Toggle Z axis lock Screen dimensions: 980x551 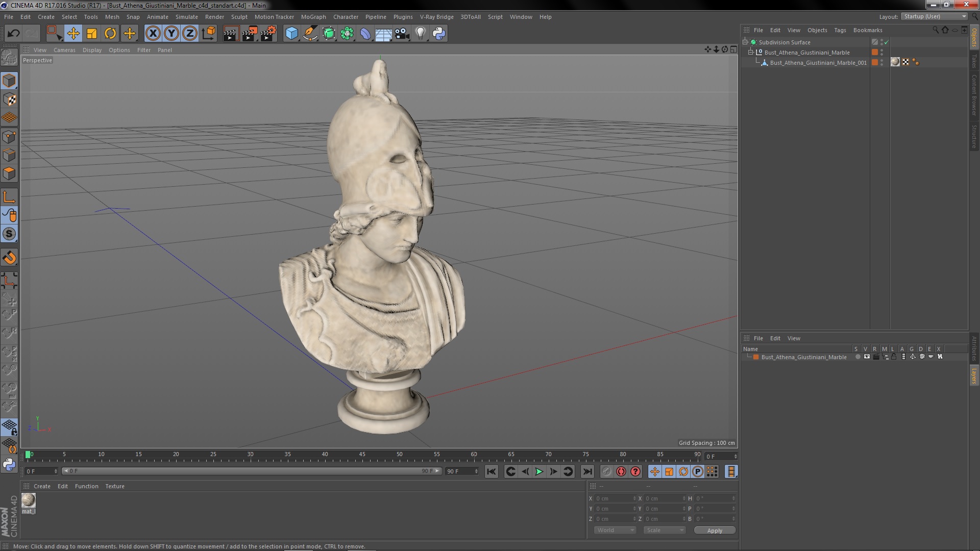[x=190, y=34]
